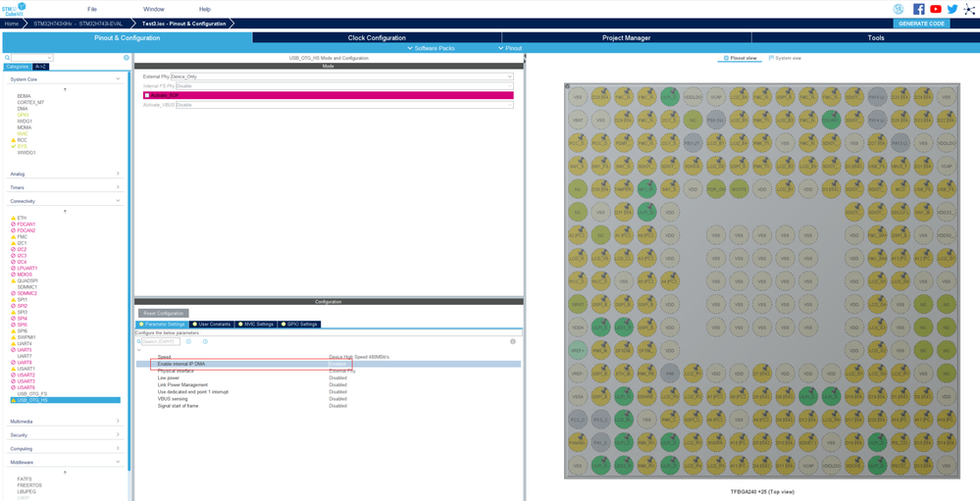Enable the Activate_SOF checkbox
Image resolution: width=980 pixels, height=501 pixels.
147,95
